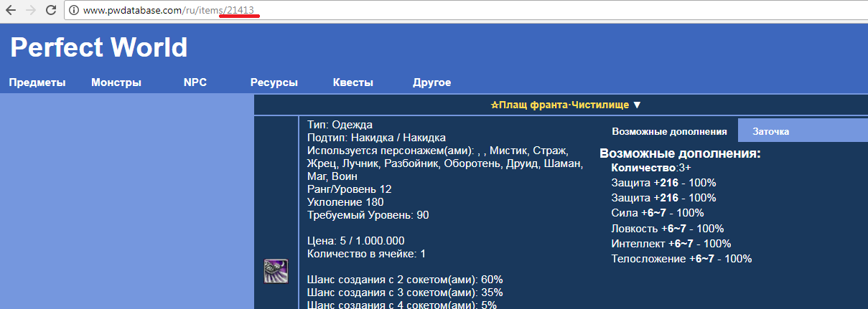Click the 2 сокетом(ами): 60% chance line
Image resolution: width=868 pixels, height=309 pixels.
coord(405,280)
